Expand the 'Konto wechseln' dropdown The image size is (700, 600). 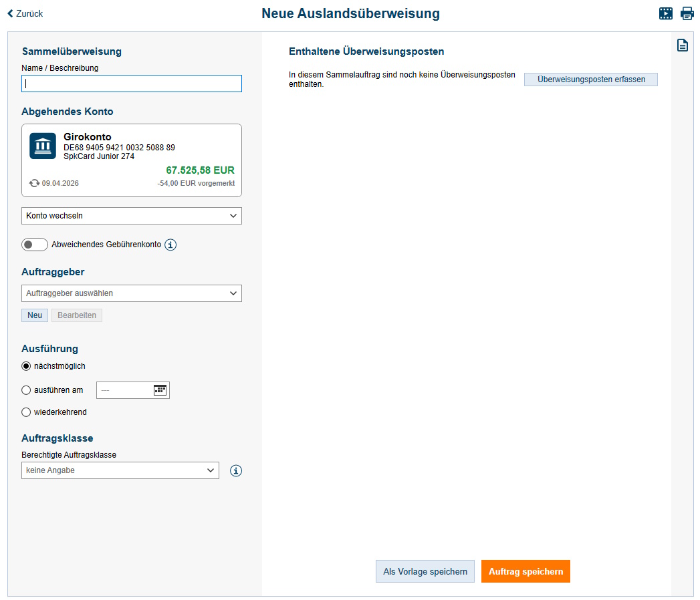[x=132, y=216]
